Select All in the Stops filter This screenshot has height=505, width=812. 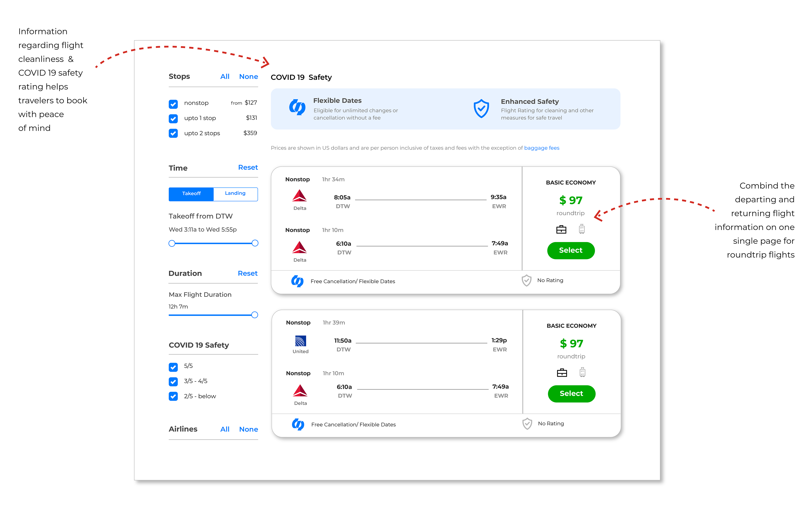tap(225, 77)
